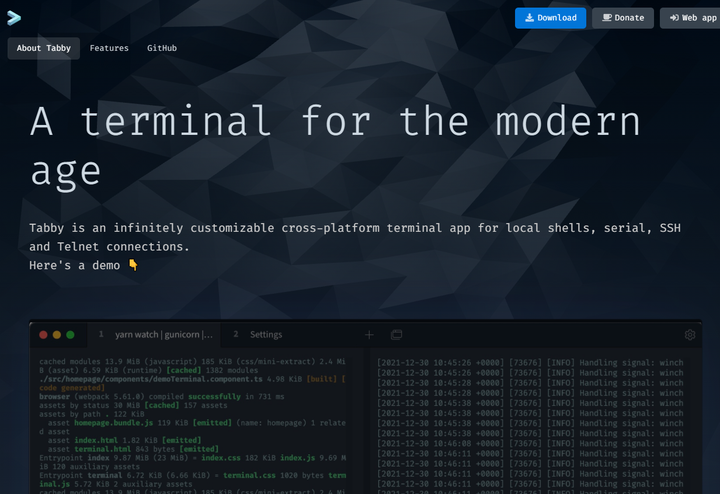Click the red close dot in demo window
Viewport: 720px width, 494px height.
pos(44,335)
